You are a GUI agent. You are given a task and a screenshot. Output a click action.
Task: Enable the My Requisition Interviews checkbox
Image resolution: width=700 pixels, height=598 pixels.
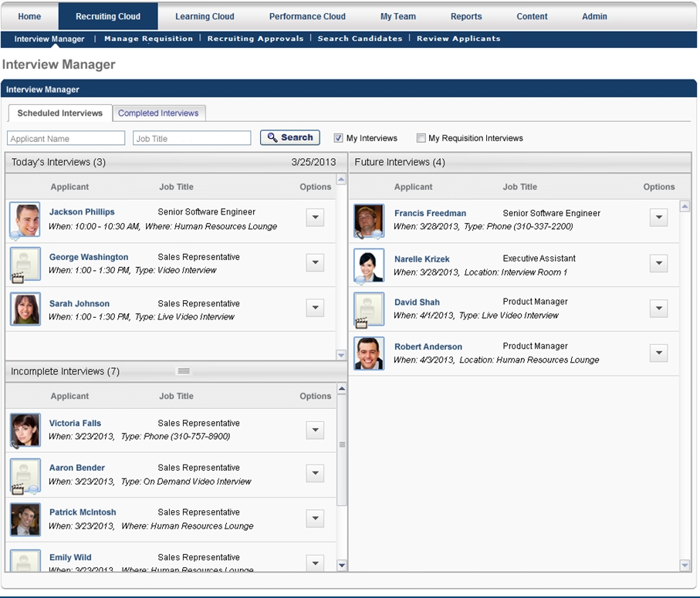click(x=421, y=138)
